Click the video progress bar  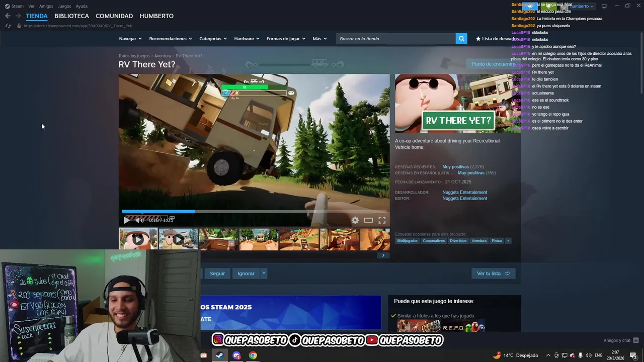[254, 212]
